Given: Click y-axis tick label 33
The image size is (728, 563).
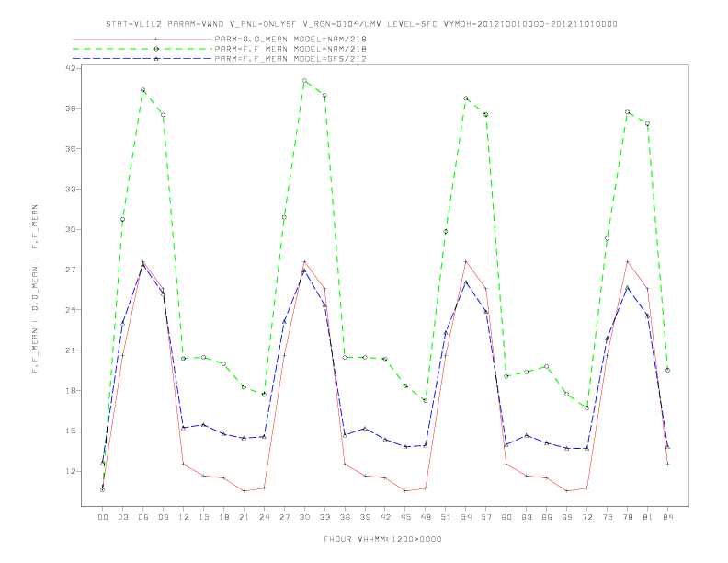Looking at the screenshot, I should coord(72,190).
